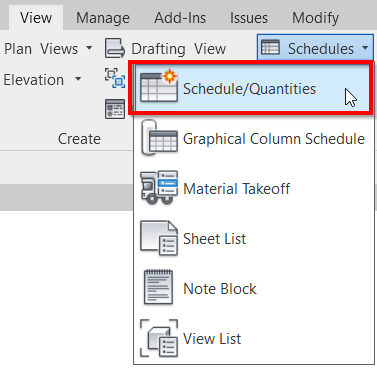Image resolution: width=377 pixels, height=368 pixels.
Task: Open the Add-Ins ribbon tab
Action: pos(180,18)
